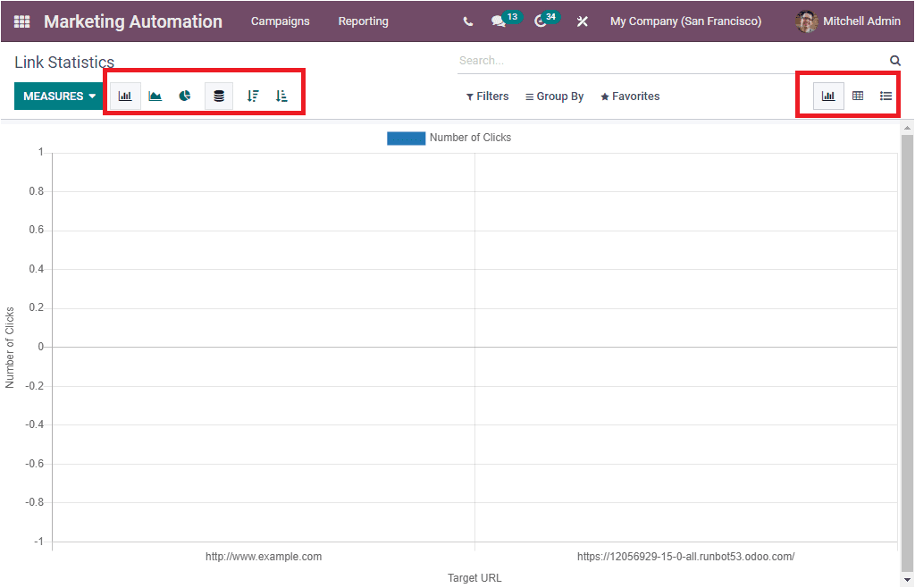Click the phone dial icon
Screen dimensions: 915x588
pos(466,21)
